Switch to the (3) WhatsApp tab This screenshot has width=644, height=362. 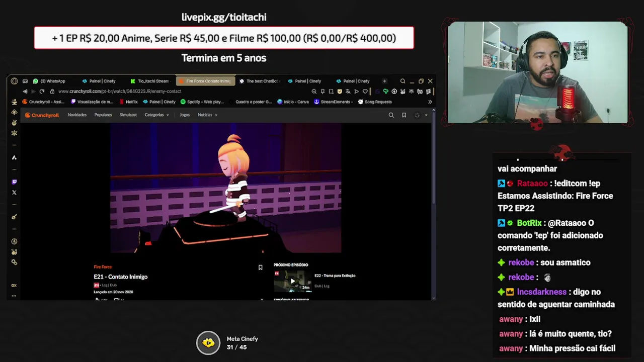[49, 81]
